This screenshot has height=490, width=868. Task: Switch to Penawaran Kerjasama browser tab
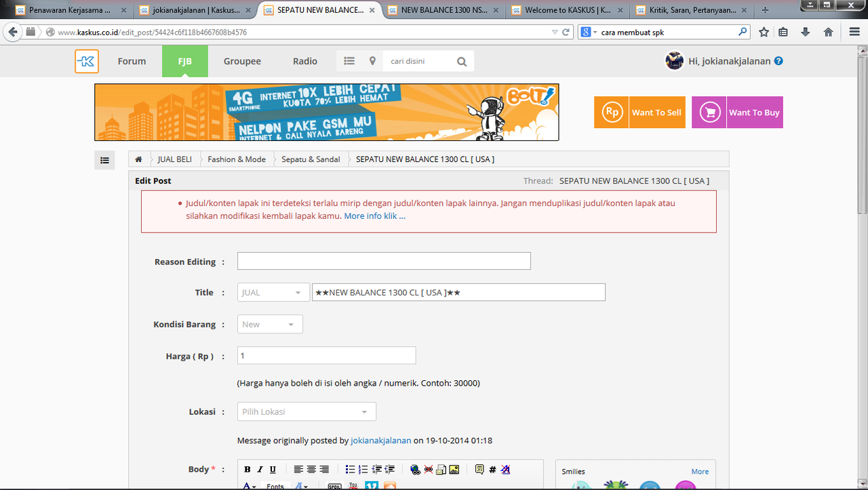pyautogui.click(x=71, y=10)
